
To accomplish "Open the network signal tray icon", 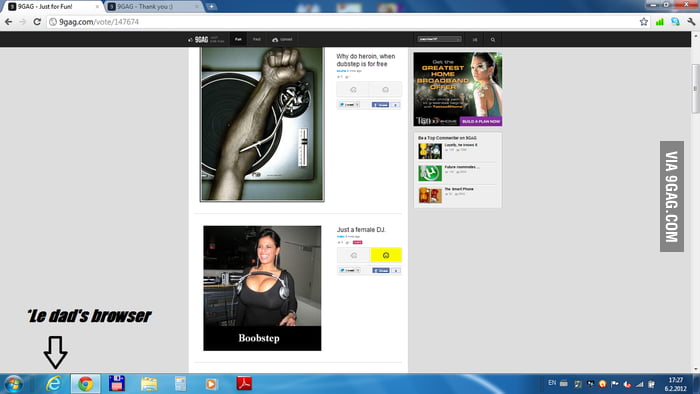I will pyautogui.click(x=640, y=384).
